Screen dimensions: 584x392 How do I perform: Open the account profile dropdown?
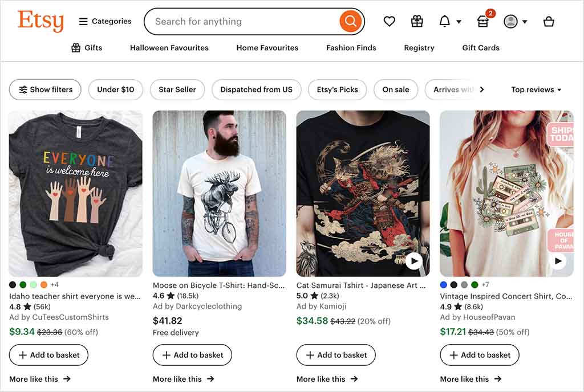515,22
